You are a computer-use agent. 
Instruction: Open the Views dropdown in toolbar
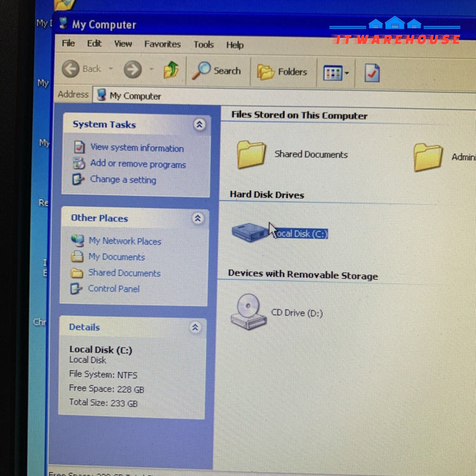coord(336,73)
